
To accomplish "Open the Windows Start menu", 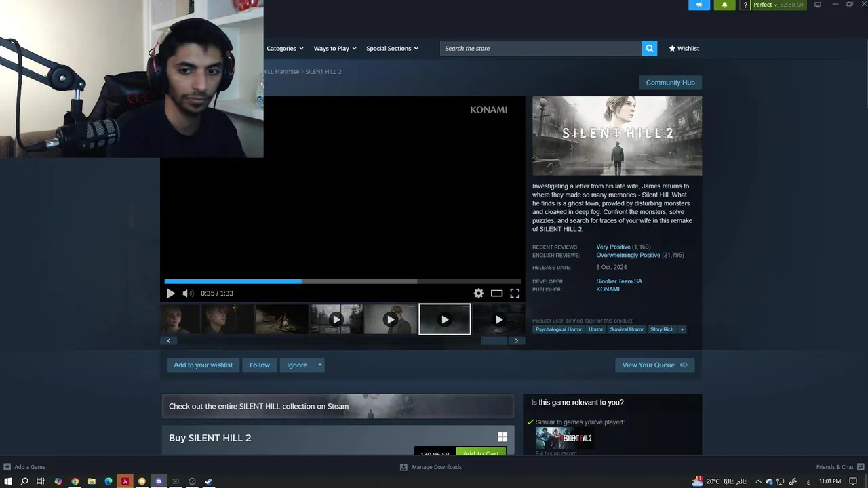I will (x=8, y=481).
